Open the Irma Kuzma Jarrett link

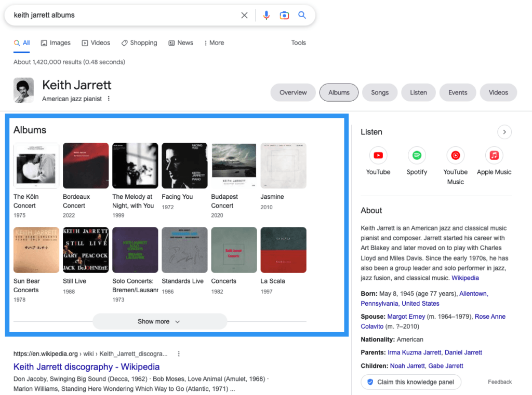tap(414, 352)
